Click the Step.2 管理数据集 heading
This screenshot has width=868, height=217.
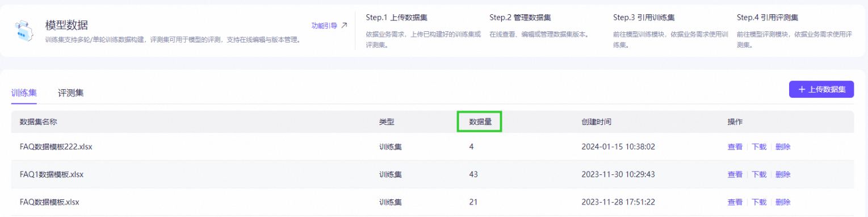pyautogui.click(x=520, y=17)
